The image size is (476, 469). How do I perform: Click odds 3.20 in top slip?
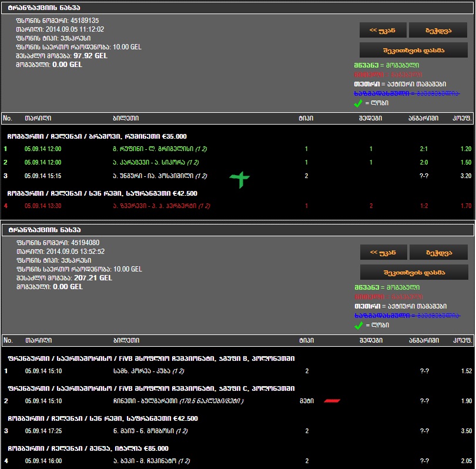(465, 176)
